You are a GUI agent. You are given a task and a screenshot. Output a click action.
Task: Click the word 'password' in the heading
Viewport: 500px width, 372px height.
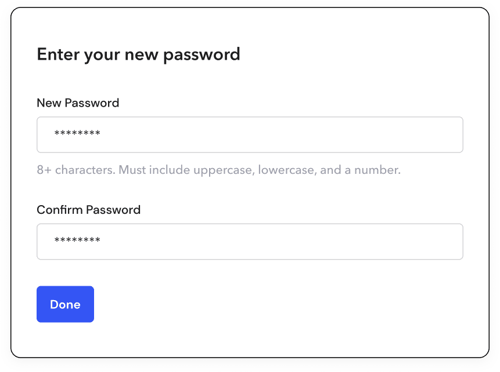202,55
